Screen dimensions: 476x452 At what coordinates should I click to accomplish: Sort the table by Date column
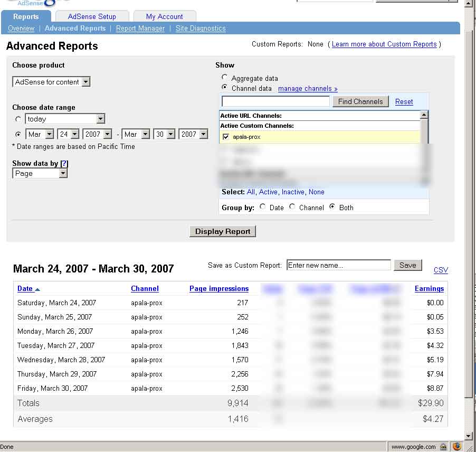pyautogui.click(x=25, y=289)
